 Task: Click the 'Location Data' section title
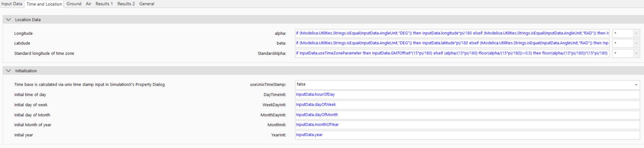28,19
